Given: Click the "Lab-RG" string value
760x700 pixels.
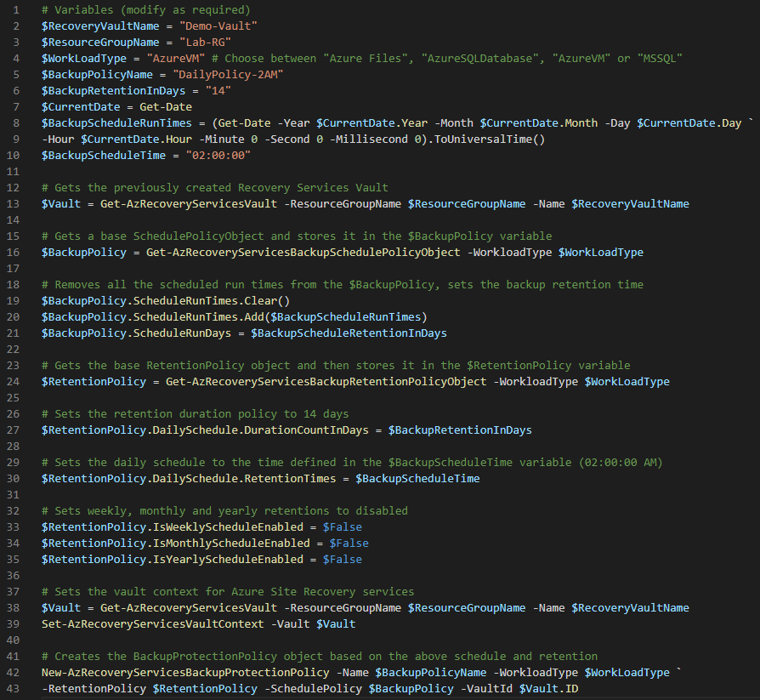Looking at the screenshot, I should pyautogui.click(x=205, y=43).
